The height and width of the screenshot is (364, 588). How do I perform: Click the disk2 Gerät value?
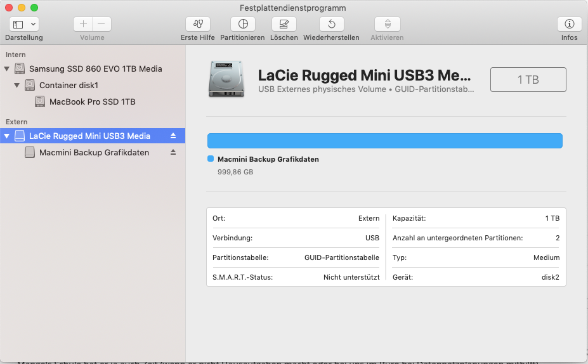551,277
